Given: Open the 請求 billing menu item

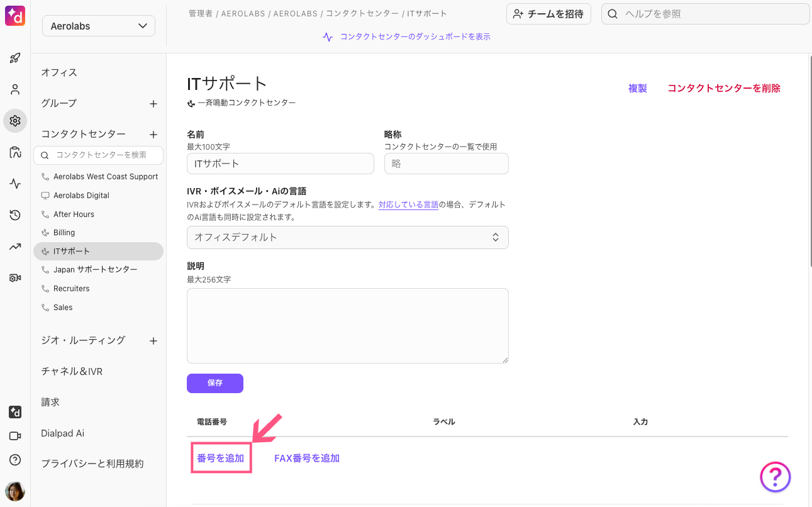Looking at the screenshot, I should 50,402.
